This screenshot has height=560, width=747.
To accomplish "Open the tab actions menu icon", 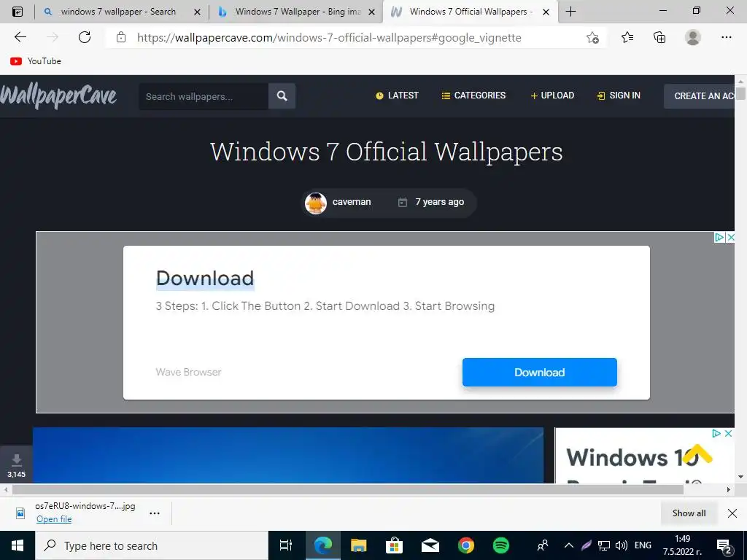I will click(18, 12).
